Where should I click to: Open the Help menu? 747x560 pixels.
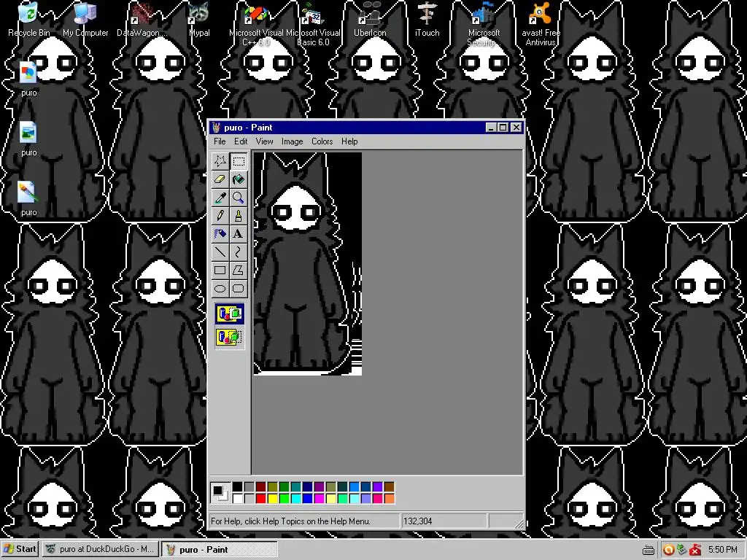(x=349, y=141)
